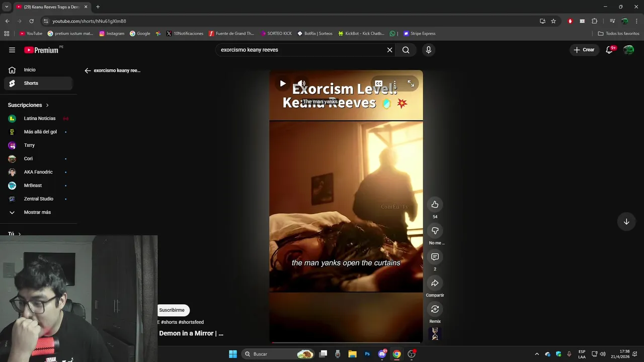Share the Short via Compartir

435,283
